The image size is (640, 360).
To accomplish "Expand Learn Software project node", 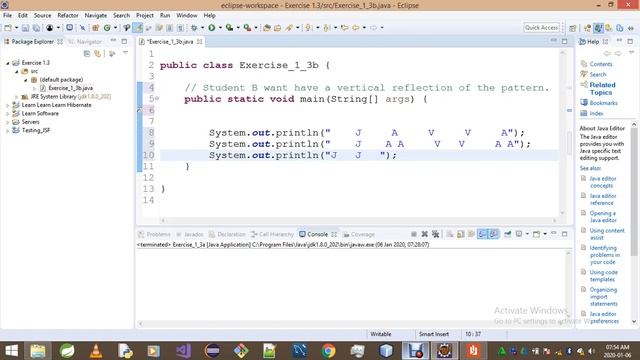I will coord(8,113).
